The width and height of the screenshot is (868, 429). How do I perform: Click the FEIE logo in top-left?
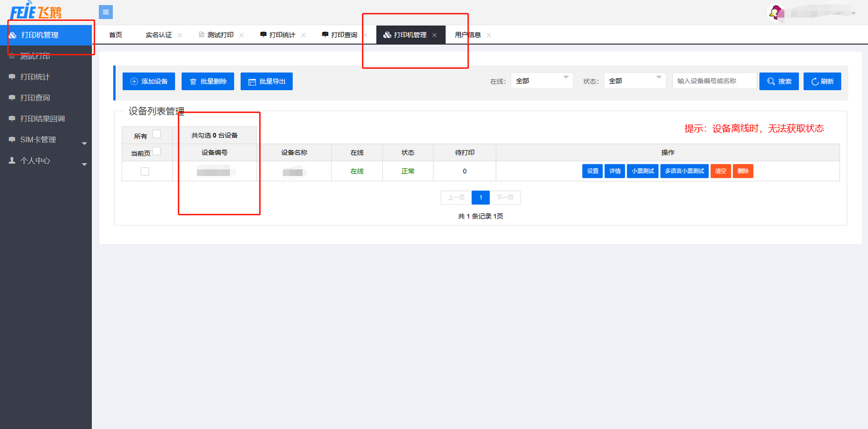click(x=36, y=11)
